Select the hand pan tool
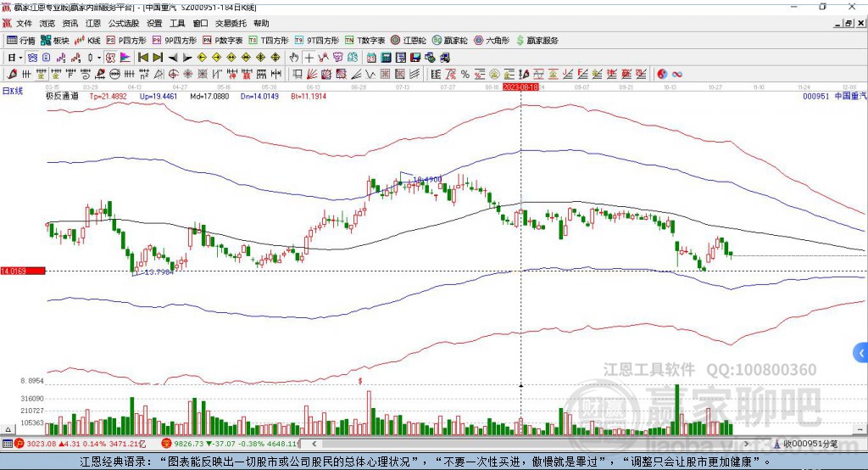 click(x=294, y=58)
